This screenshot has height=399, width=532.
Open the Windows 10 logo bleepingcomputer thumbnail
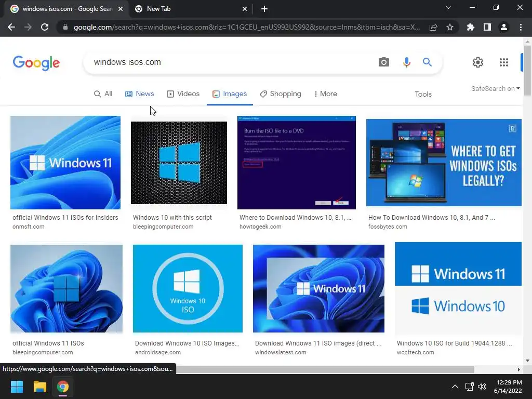pos(179,163)
